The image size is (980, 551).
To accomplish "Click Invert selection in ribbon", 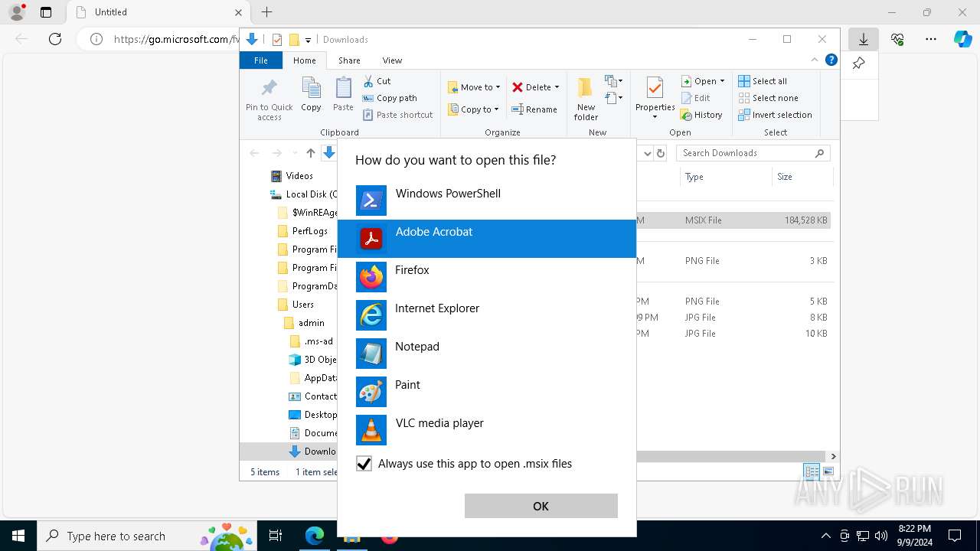I will [x=775, y=115].
